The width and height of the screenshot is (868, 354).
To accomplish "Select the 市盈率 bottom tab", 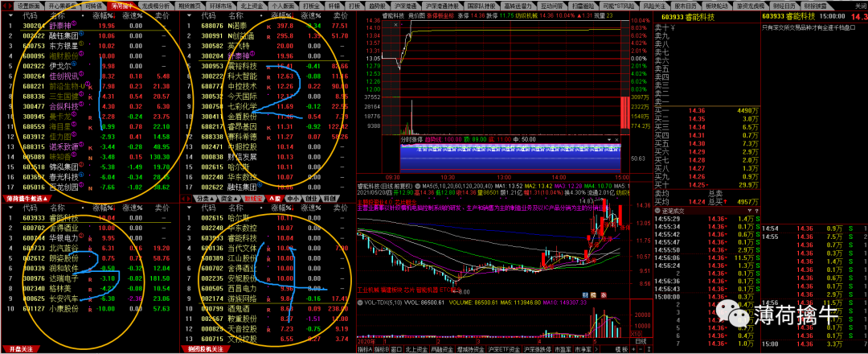I will click(563, 349).
